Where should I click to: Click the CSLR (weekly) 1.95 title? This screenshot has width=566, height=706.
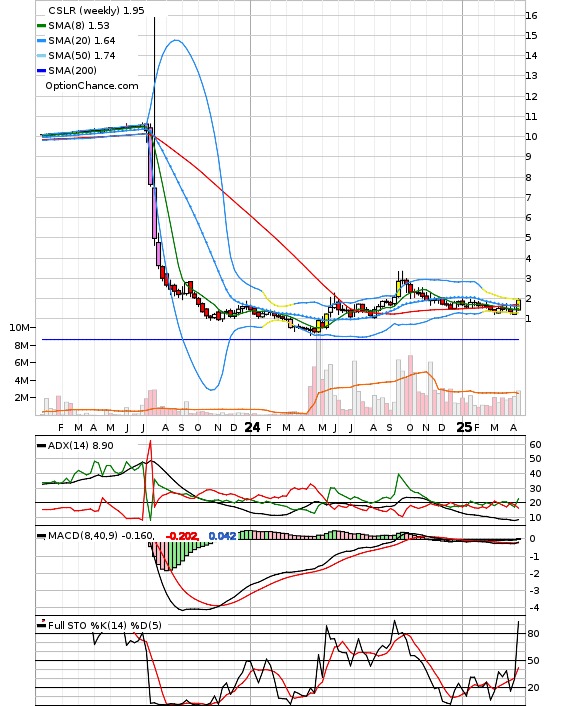(x=96, y=10)
